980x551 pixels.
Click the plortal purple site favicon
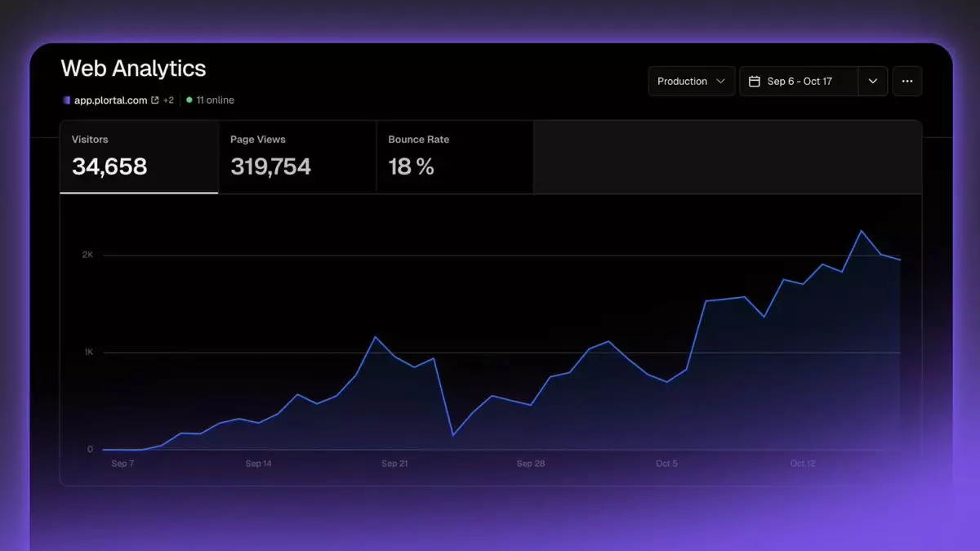(x=66, y=100)
